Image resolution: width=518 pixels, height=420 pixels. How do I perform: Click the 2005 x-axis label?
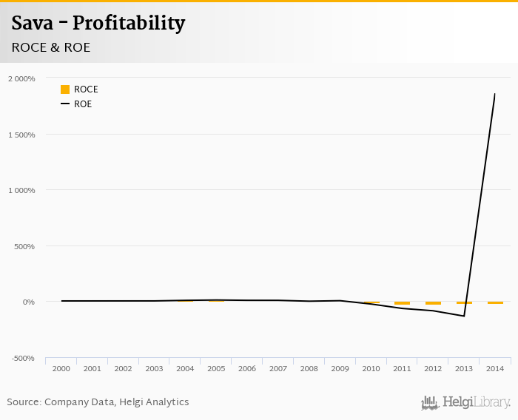click(216, 368)
